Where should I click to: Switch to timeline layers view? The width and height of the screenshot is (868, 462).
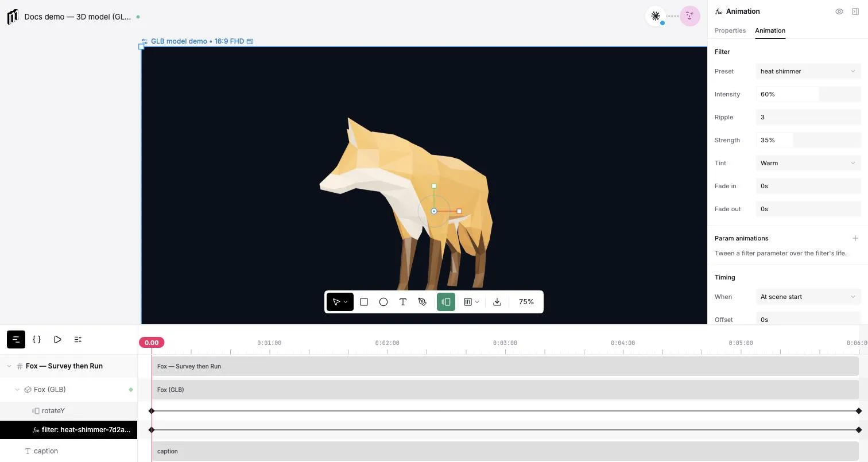[16, 339]
